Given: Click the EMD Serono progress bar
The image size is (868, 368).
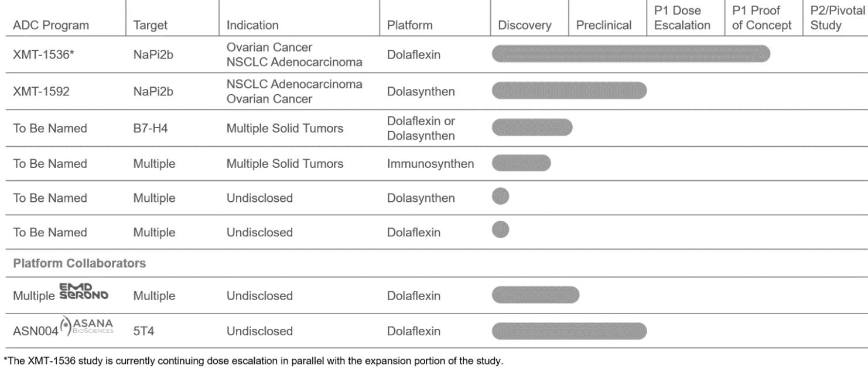Looking at the screenshot, I should pyautogui.click(x=535, y=295).
